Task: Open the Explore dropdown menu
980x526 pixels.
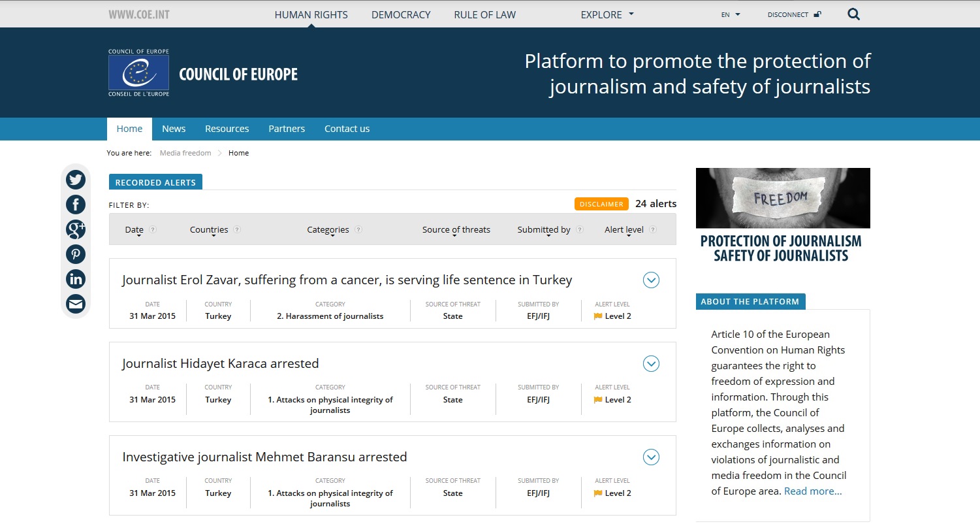Action: pyautogui.click(x=606, y=14)
